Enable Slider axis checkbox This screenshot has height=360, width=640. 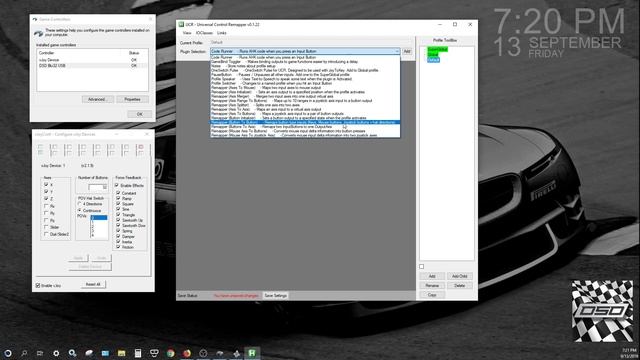[46, 227]
